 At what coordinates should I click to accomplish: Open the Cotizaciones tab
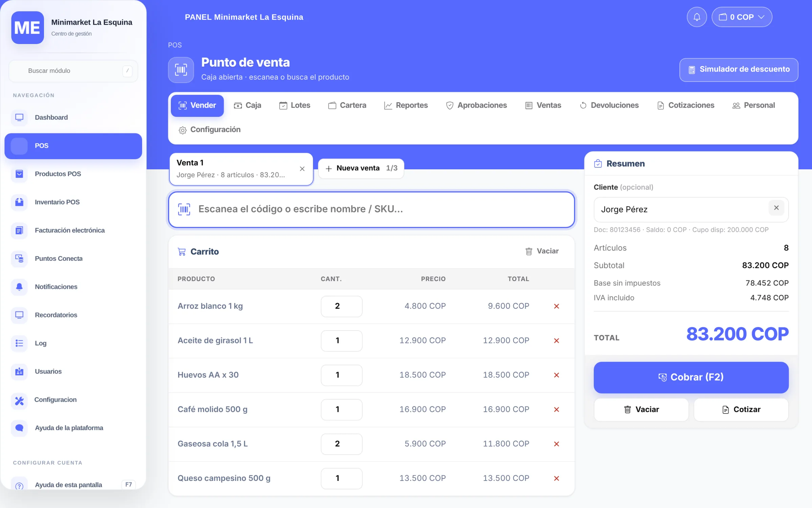point(686,105)
